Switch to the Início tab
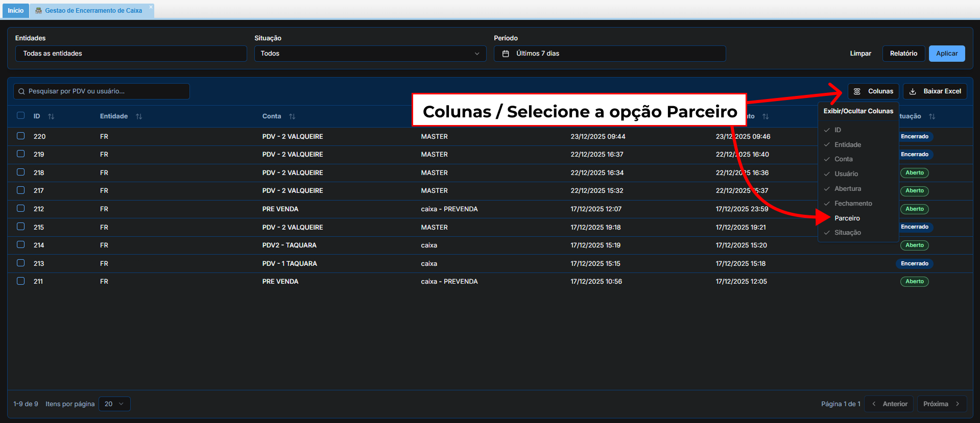Image resolution: width=980 pixels, height=423 pixels. [15, 11]
